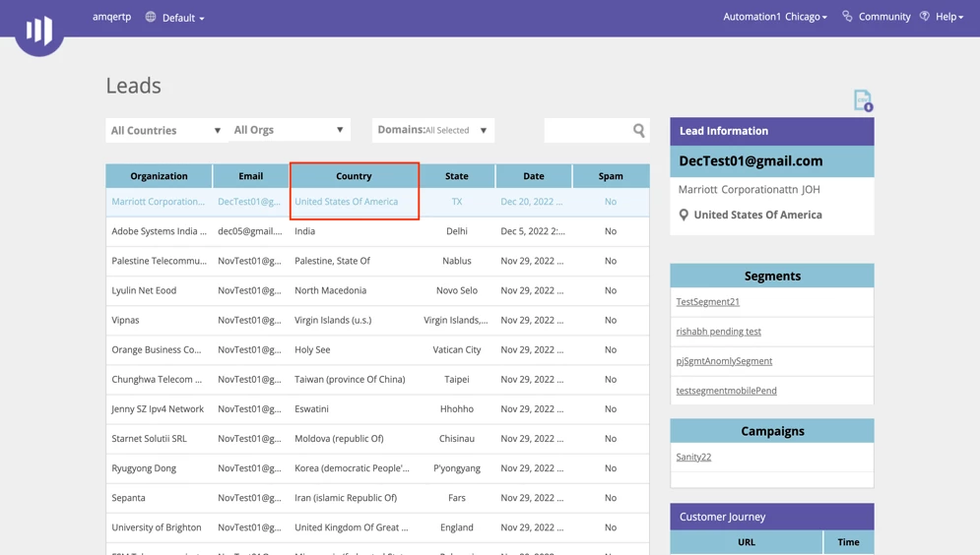This screenshot has height=555, width=980.
Task: Click the Fars state cell
Action: click(457, 498)
